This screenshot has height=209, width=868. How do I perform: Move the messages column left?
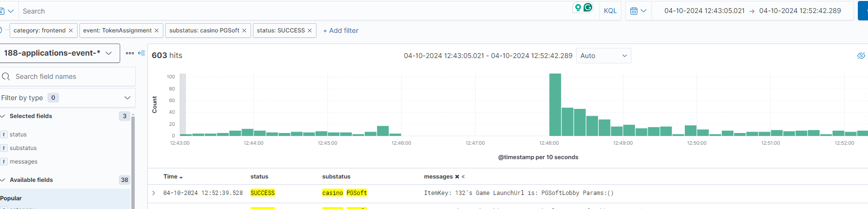tap(463, 177)
